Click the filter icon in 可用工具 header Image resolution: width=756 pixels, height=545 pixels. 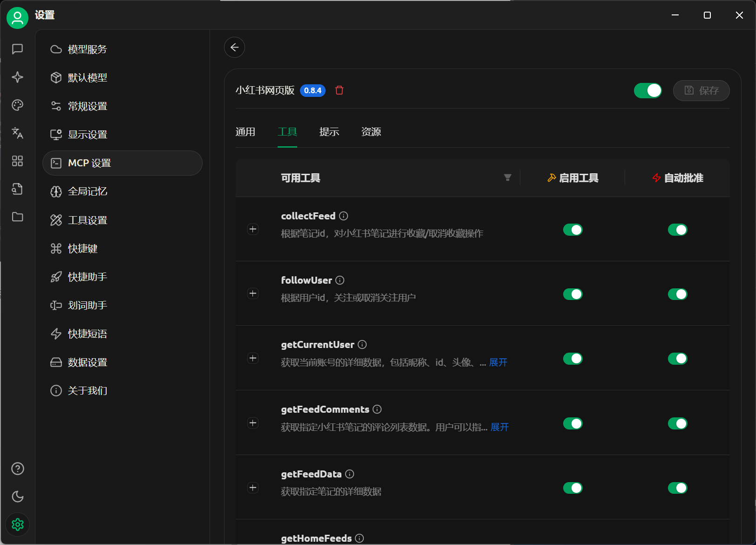[x=508, y=177]
